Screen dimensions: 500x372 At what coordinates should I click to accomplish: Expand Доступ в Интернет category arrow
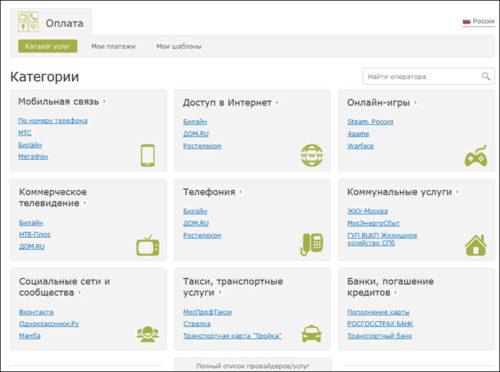[x=277, y=103]
